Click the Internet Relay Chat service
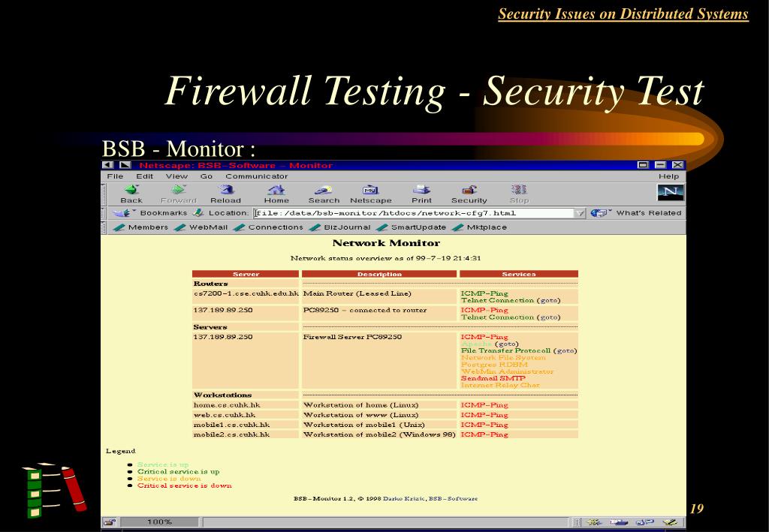Image resolution: width=769 pixels, height=532 pixels. [x=500, y=385]
